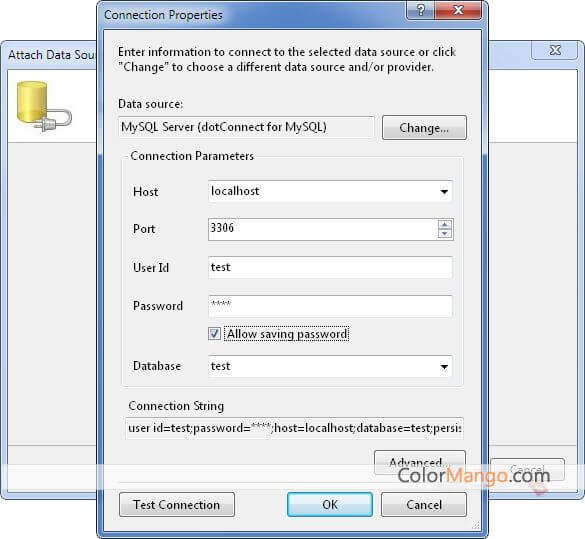This screenshot has height=539, width=585.
Task: Click the Connection String text box
Action: [295, 428]
